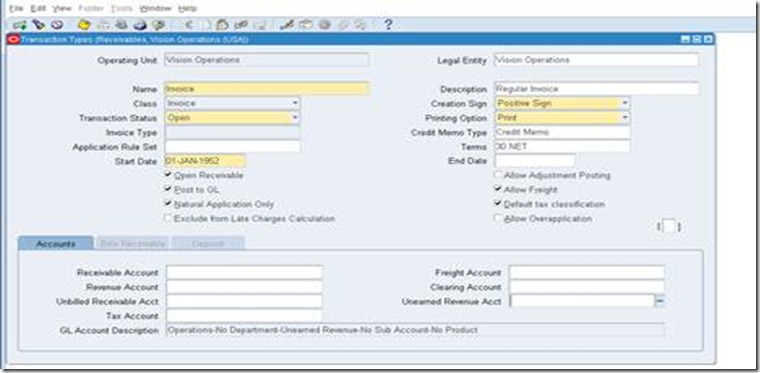Click the Cut scissors toolbar icon
The height and width of the screenshot is (373, 760).
[x=190, y=24]
